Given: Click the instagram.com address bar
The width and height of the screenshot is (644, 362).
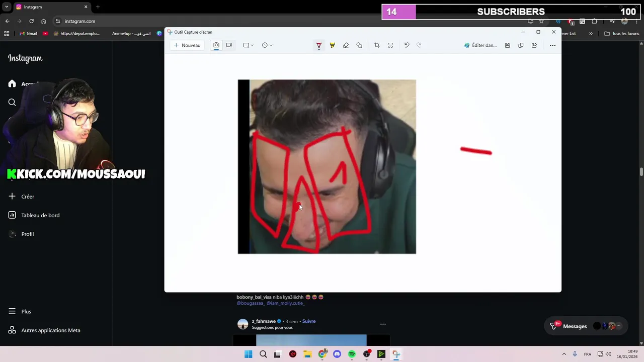Looking at the screenshot, I should click(80, 21).
